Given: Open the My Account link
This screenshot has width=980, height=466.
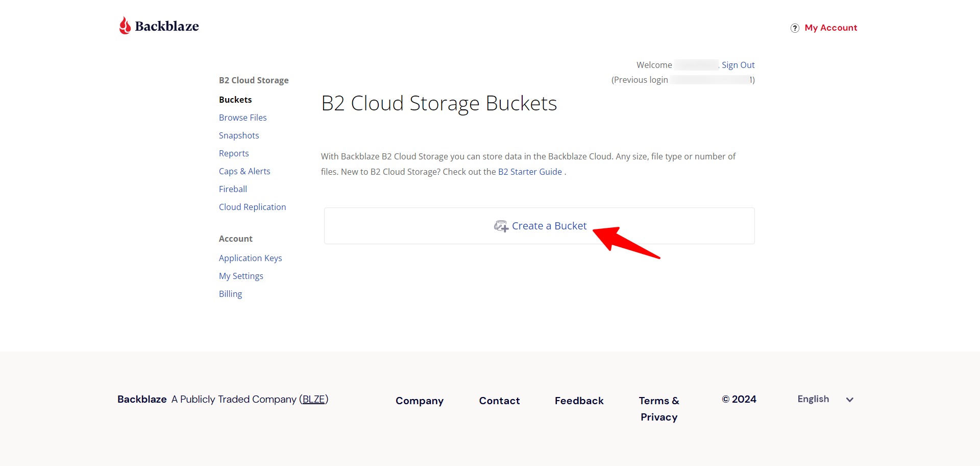Looking at the screenshot, I should click(x=831, y=28).
